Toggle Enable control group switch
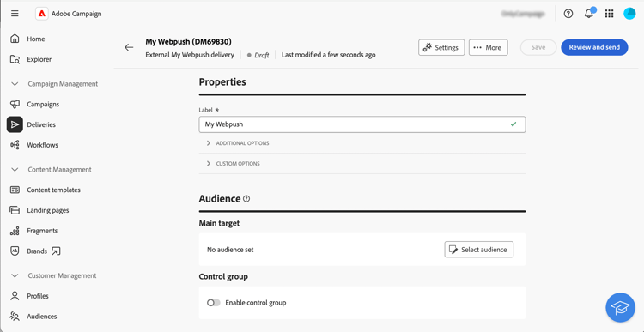Image resolution: width=644 pixels, height=332 pixels. (214, 303)
